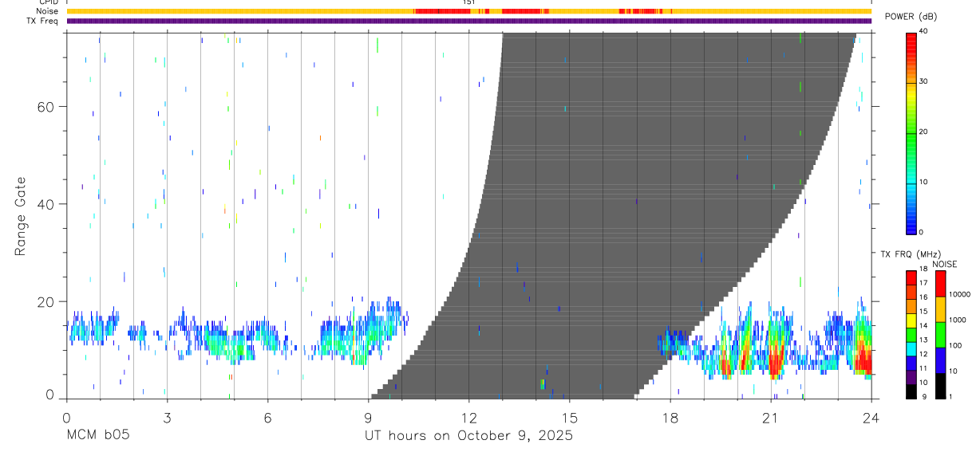980x452 pixels.
Task: Click the power scale label '40'
Action: pos(923,31)
